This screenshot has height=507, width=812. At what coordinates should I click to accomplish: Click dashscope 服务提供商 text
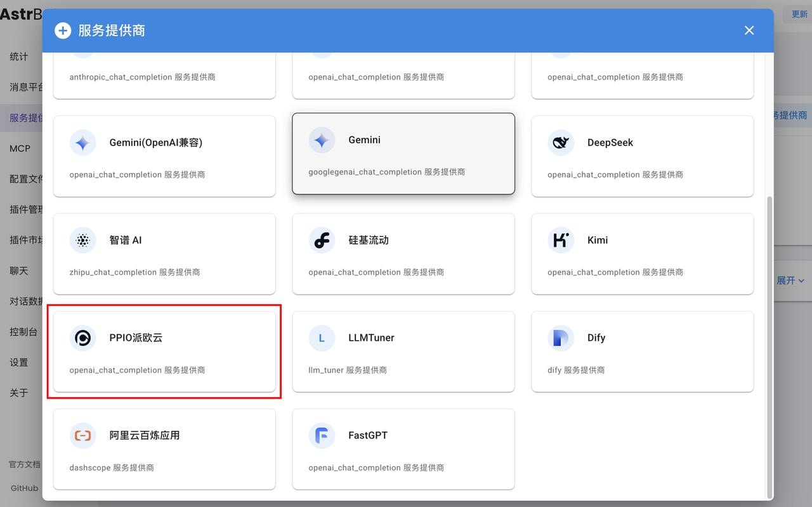point(112,468)
